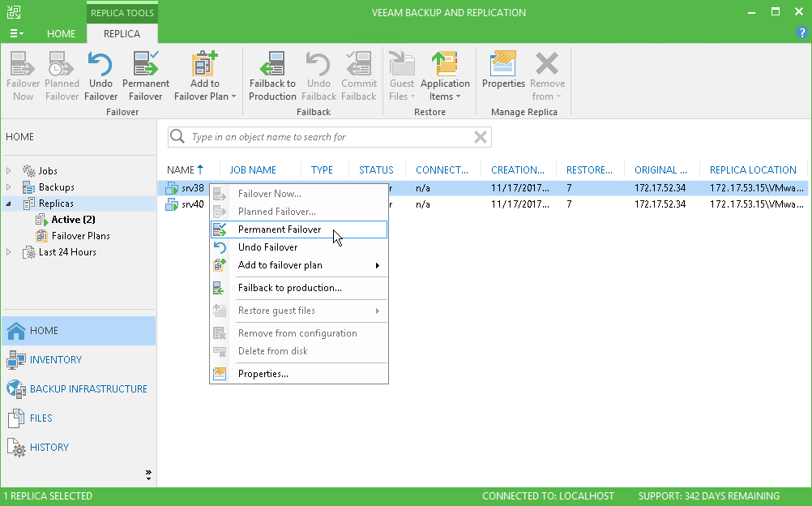Image resolution: width=812 pixels, height=506 pixels.
Task: Switch to the HOME ribbon tab
Action: (x=61, y=34)
